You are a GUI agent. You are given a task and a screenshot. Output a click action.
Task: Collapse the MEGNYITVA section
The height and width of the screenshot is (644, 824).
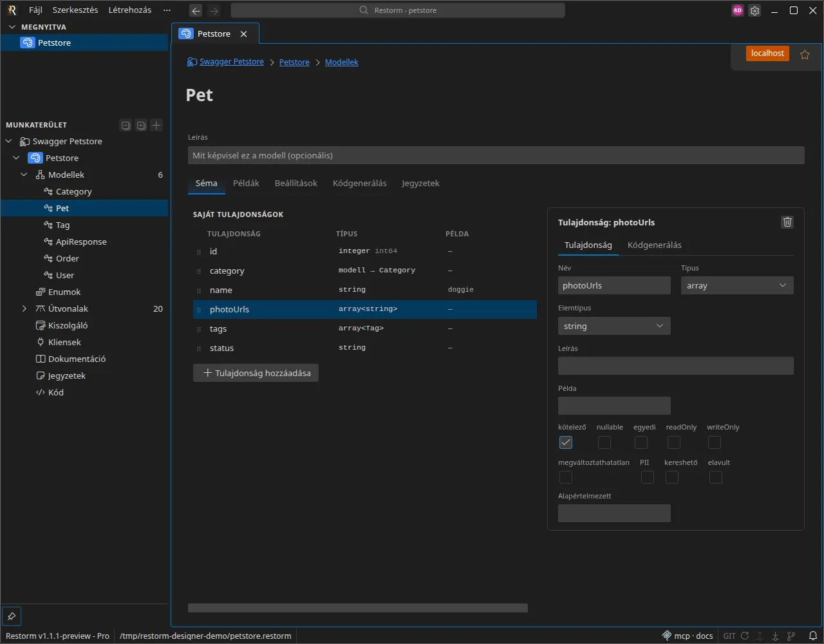[12, 27]
